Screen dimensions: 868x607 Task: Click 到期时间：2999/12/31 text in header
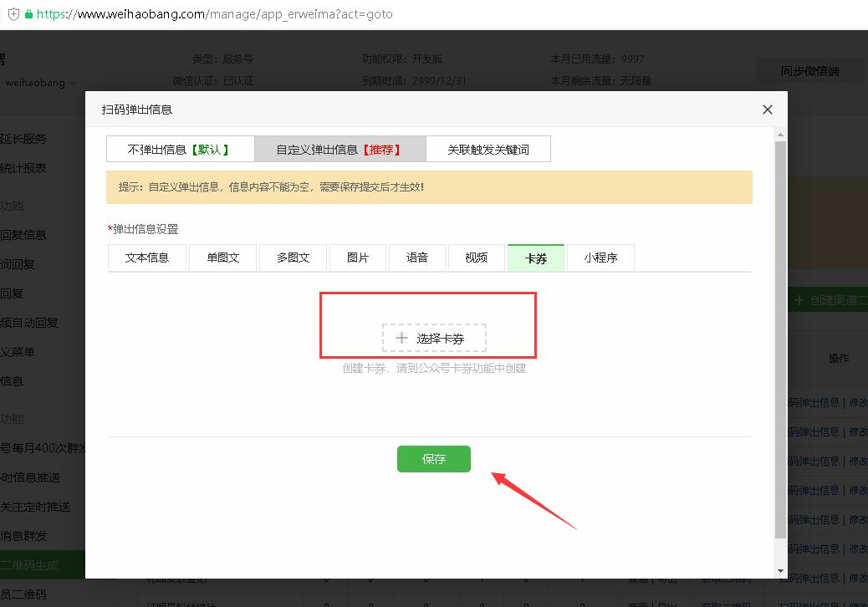coord(414,81)
